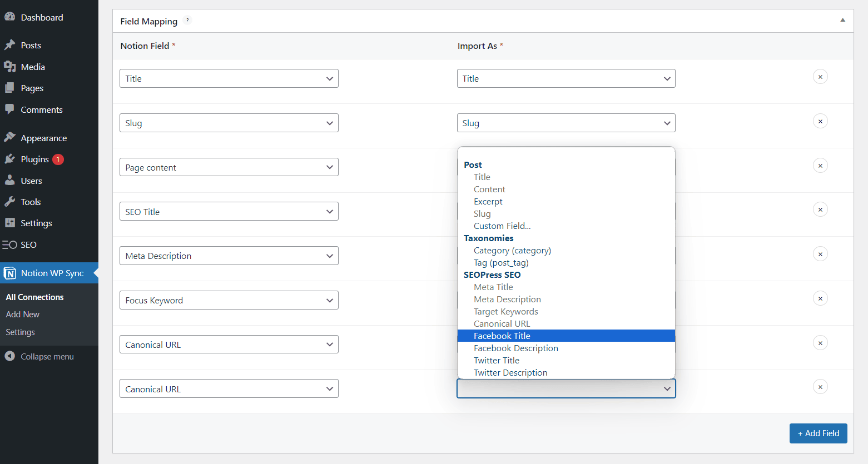The width and height of the screenshot is (868, 464).
Task: Open the Appearance admin menu
Action: pos(49,138)
